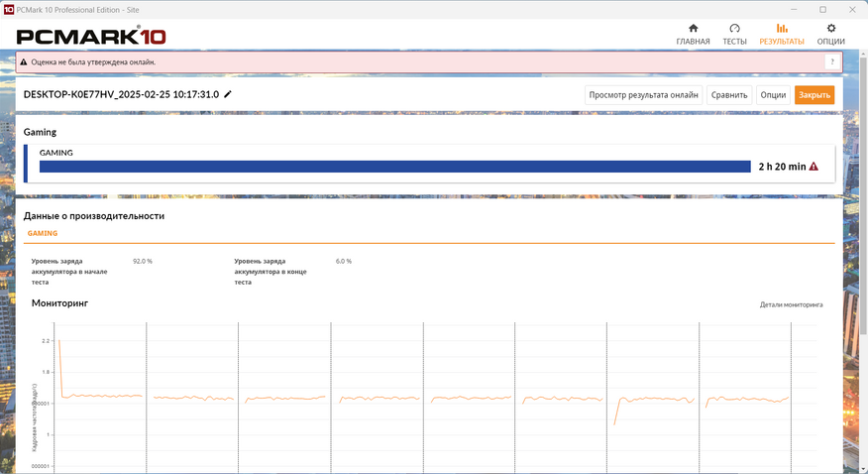The width and height of the screenshot is (868, 474).
Task: Open the Тесты gauge icon
Action: tap(734, 29)
